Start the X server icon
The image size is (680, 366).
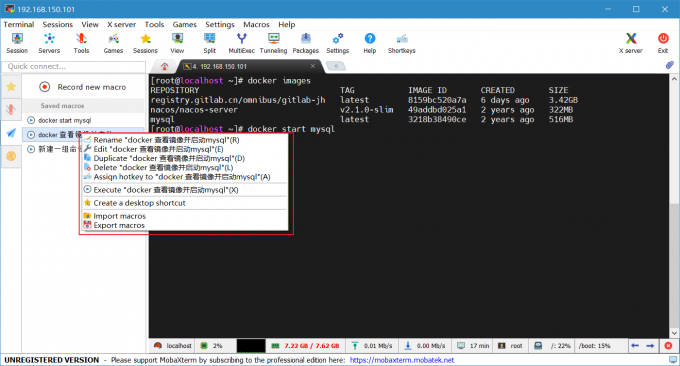[x=631, y=43]
